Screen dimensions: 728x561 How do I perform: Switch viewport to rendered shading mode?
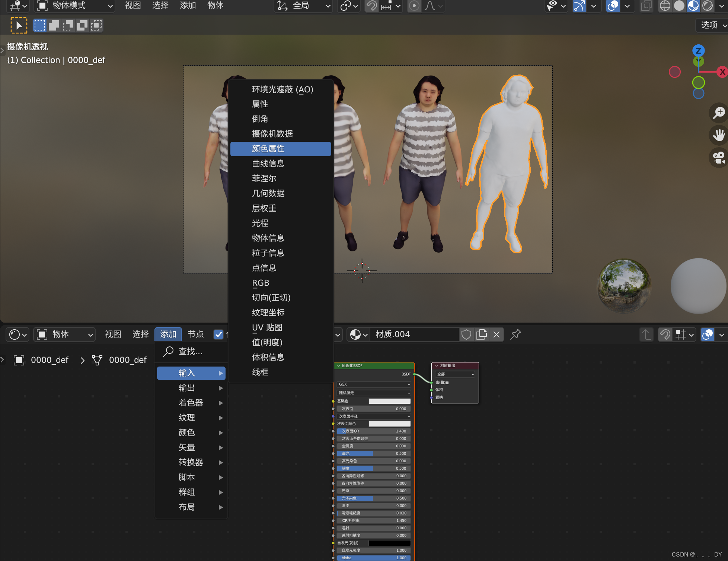pyautogui.click(x=708, y=6)
